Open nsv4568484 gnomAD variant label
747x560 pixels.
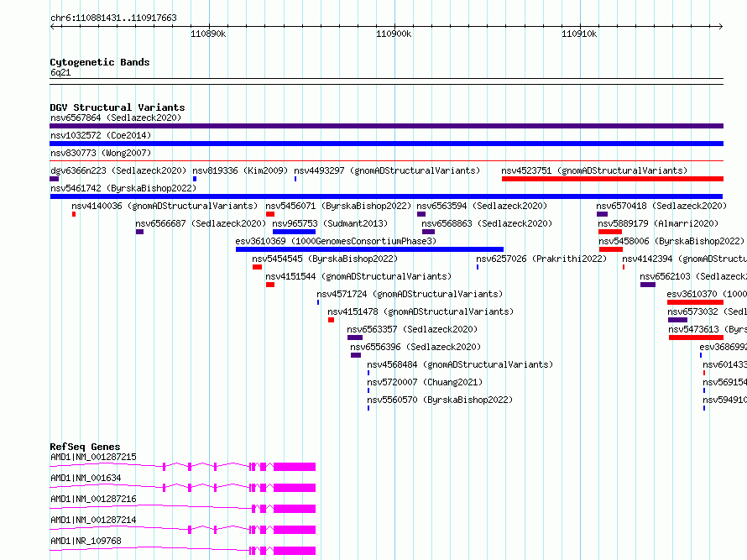[460, 364]
